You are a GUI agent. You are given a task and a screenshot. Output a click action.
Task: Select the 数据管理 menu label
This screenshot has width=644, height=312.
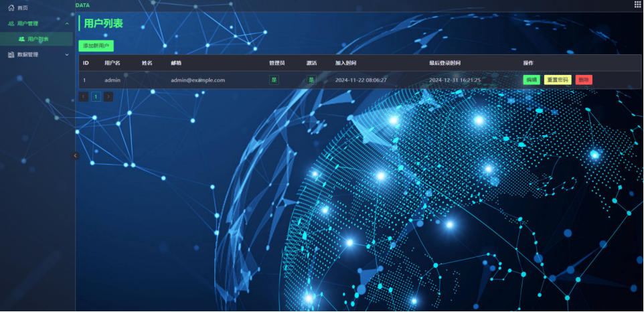tap(27, 55)
